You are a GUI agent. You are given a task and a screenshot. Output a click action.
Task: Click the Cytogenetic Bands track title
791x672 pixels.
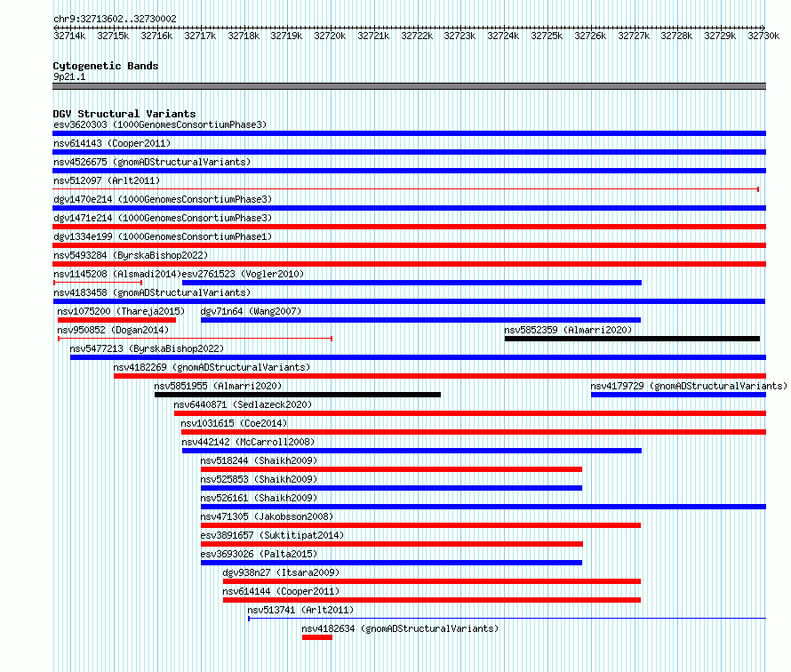click(x=106, y=66)
